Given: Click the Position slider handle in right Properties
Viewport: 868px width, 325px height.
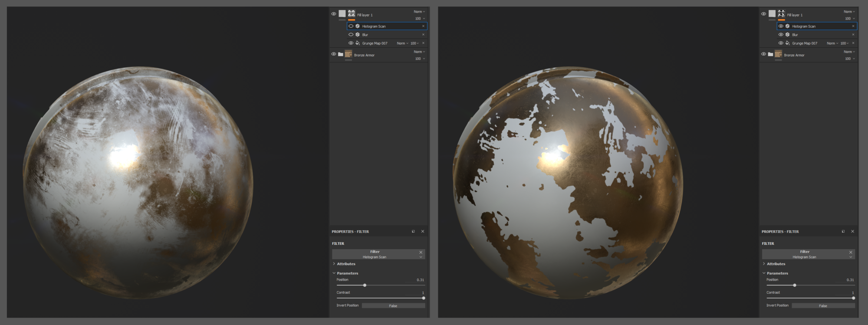Looking at the screenshot, I should coord(795,286).
